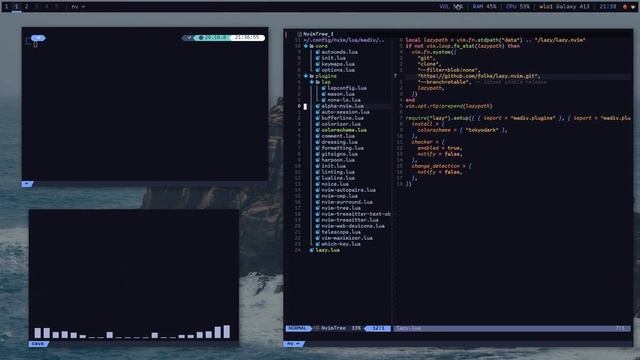Click the cava tab below audio visualizer

[38, 344]
